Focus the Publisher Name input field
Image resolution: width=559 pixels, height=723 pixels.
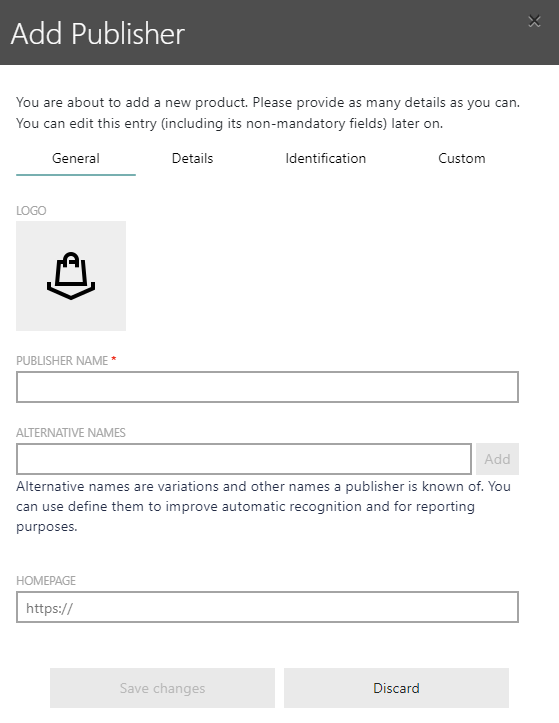(x=268, y=387)
